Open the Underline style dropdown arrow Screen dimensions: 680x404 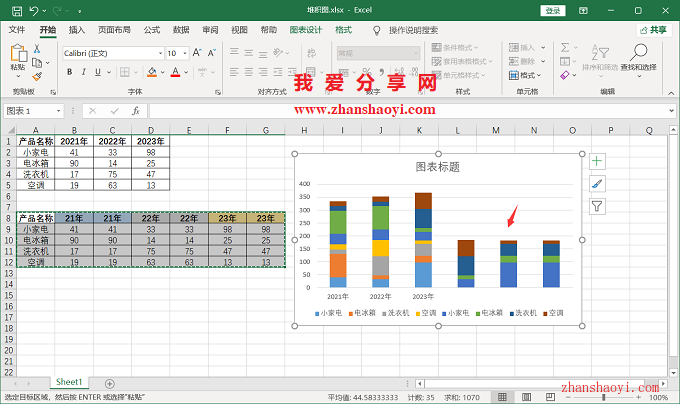(x=109, y=72)
